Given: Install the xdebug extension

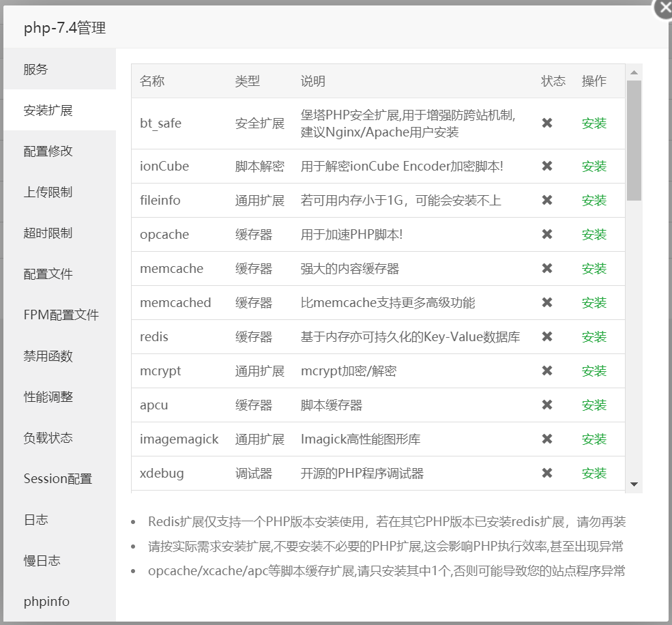Looking at the screenshot, I should (x=594, y=474).
